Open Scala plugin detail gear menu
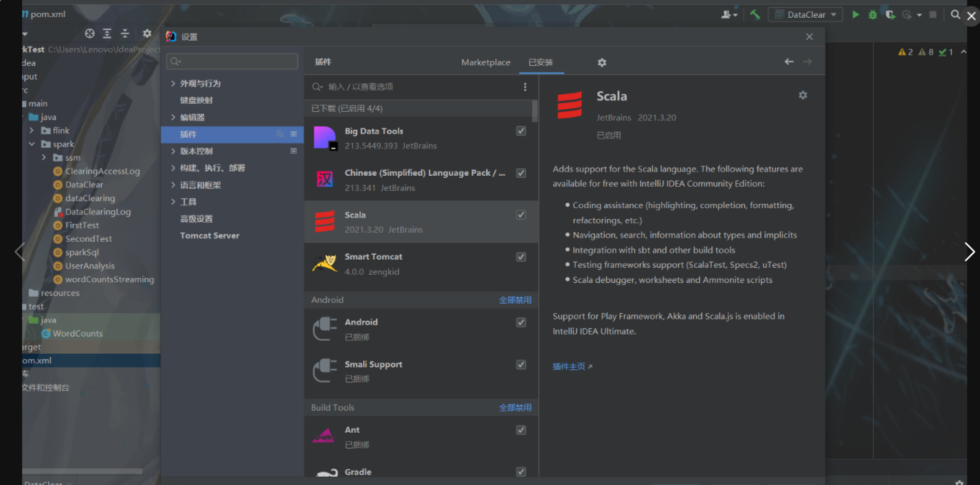This screenshot has height=485, width=980. (x=803, y=95)
